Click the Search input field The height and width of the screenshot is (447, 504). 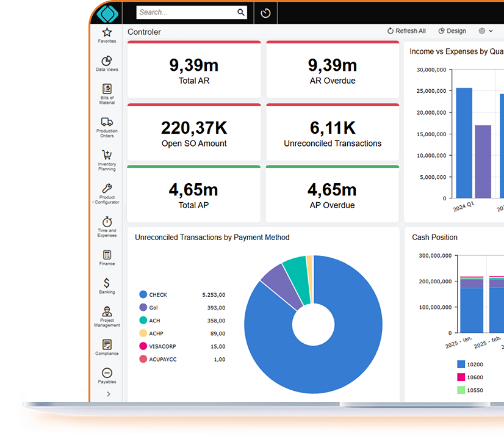[x=186, y=12]
